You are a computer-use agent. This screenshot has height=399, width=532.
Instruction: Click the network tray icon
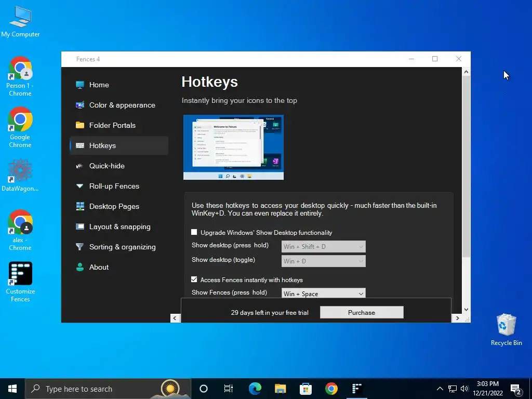[x=453, y=389]
